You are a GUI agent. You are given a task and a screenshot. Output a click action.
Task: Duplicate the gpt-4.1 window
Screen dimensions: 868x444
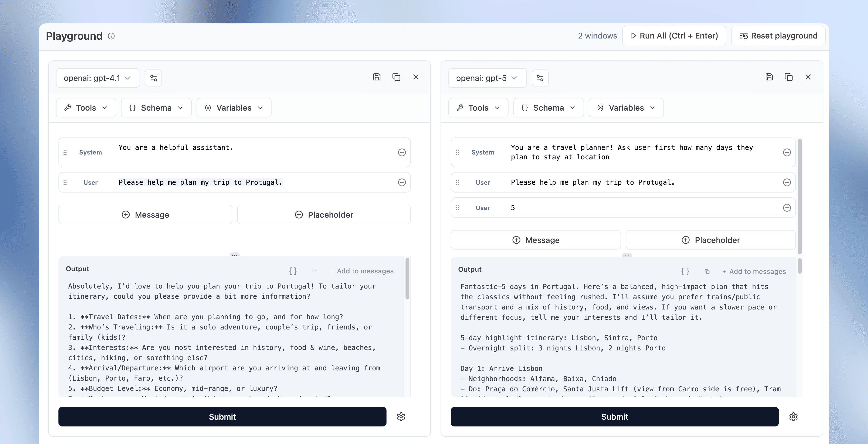click(x=396, y=77)
